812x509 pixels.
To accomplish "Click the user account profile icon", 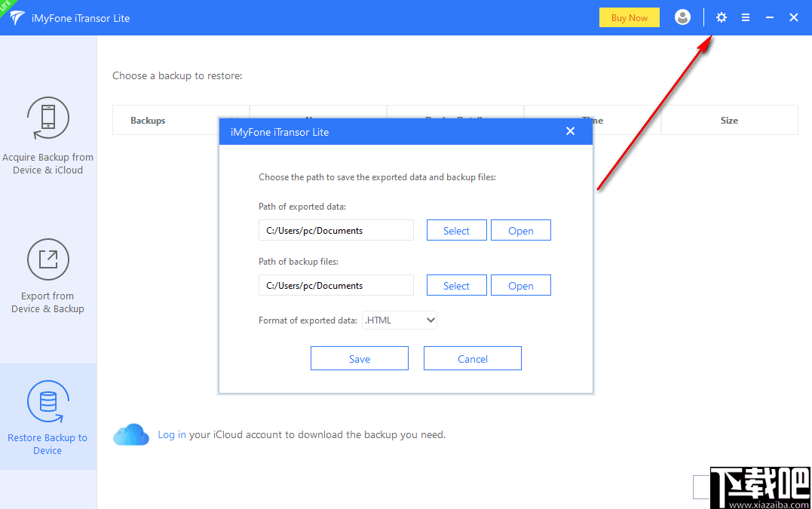I will (x=682, y=17).
